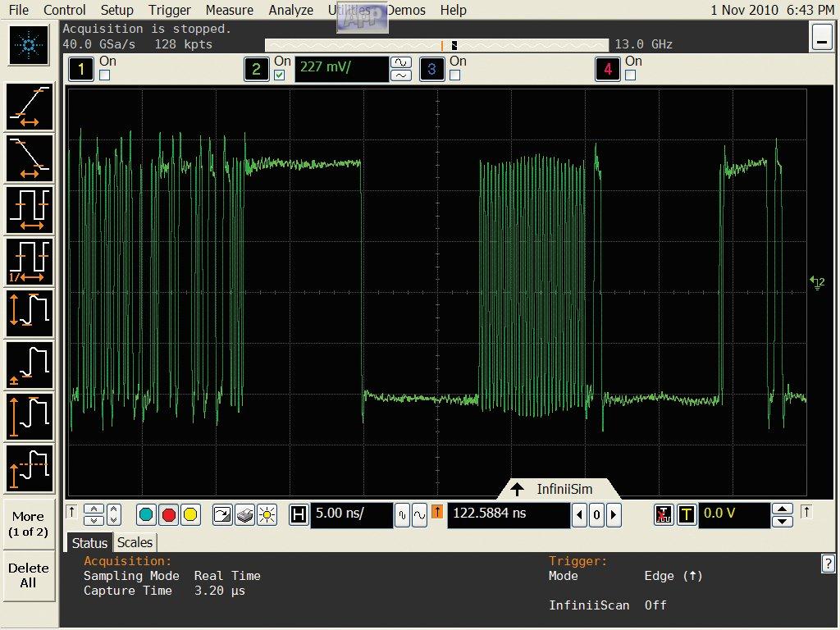This screenshot has height=630, width=840.
Task: Click the printer icon in bottom toolbar
Action: [x=244, y=514]
